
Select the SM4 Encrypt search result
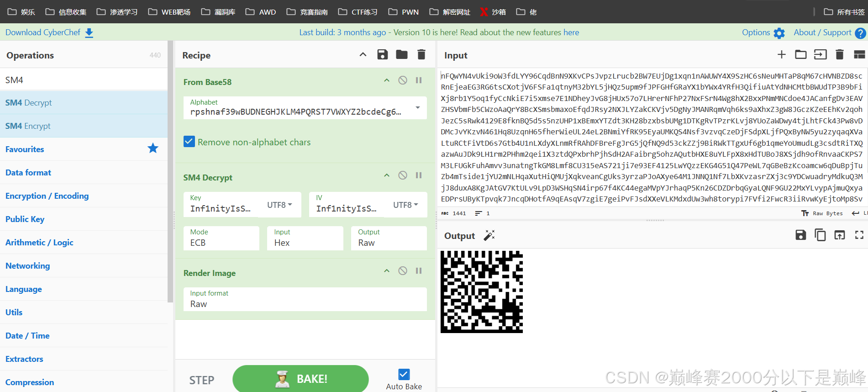(x=84, y=126)
